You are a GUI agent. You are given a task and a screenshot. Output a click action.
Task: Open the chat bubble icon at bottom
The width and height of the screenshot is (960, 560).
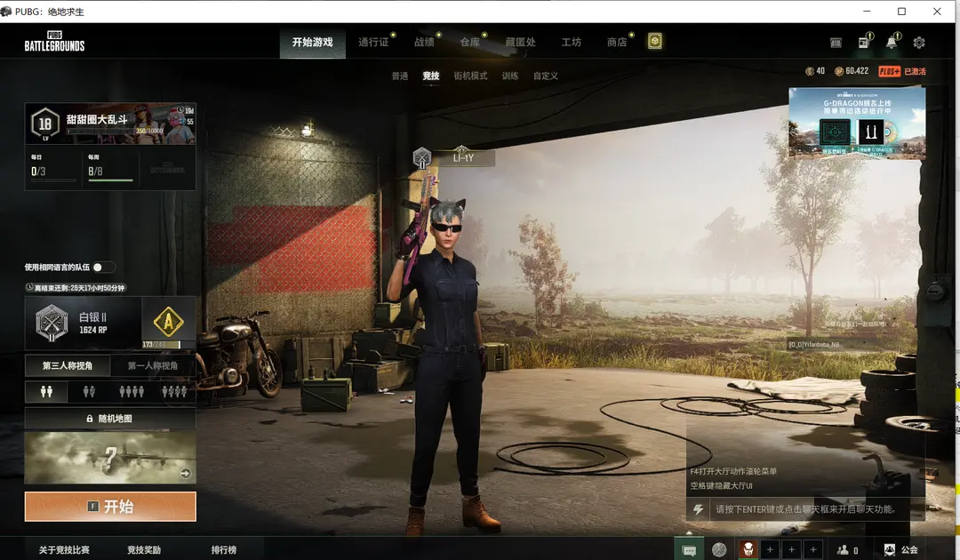689,549
